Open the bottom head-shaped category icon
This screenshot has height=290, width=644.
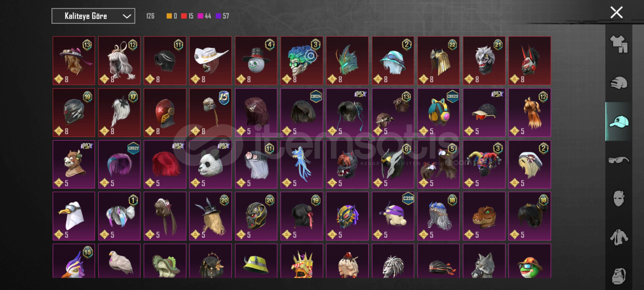pyautogui.click(x=619, y=276)
